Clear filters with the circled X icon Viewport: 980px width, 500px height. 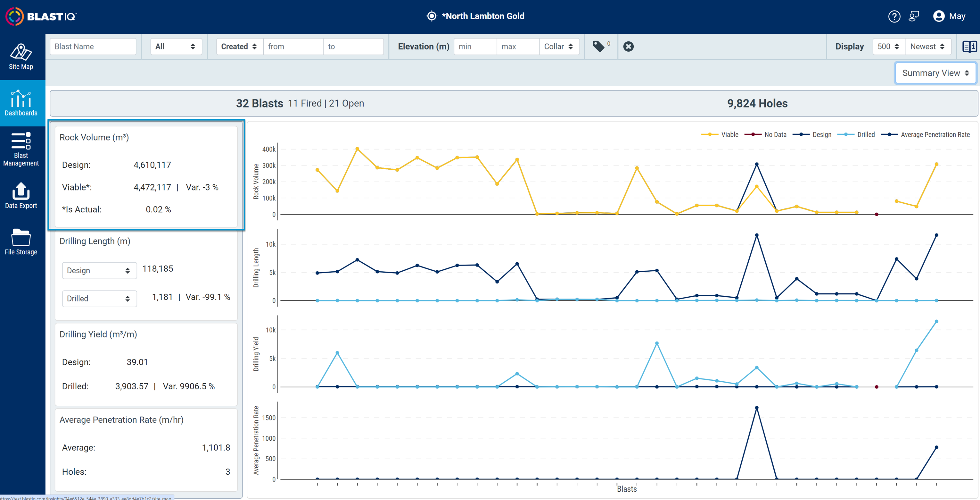click(629, 47)
